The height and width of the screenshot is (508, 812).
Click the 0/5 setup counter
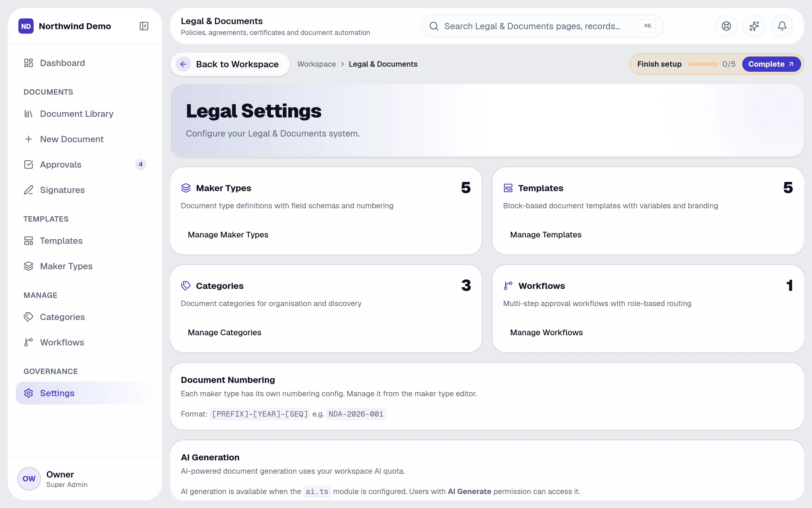pos(729,64)
